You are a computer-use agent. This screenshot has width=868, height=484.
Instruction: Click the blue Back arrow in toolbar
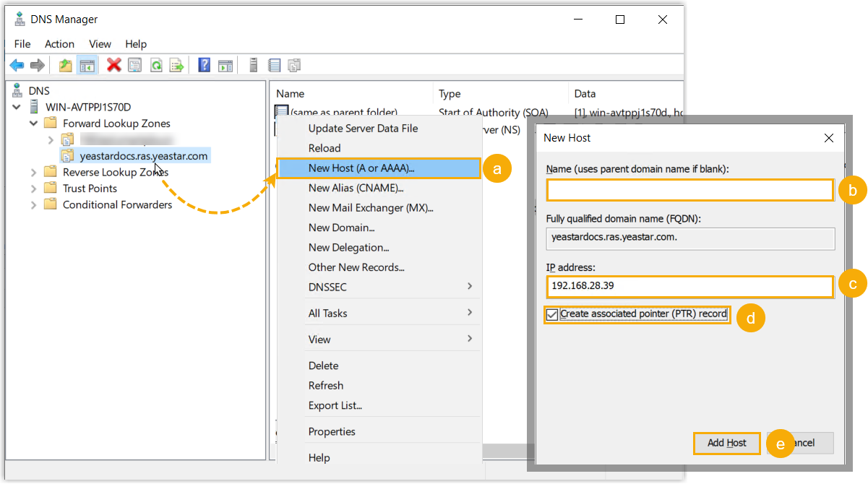17,66
